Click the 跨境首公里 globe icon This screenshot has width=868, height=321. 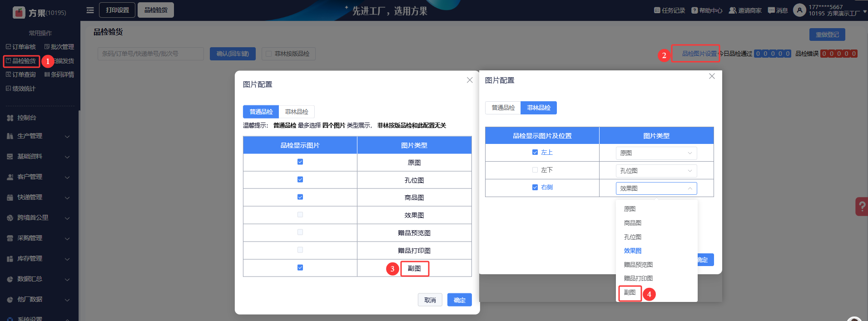pos(10,218)
